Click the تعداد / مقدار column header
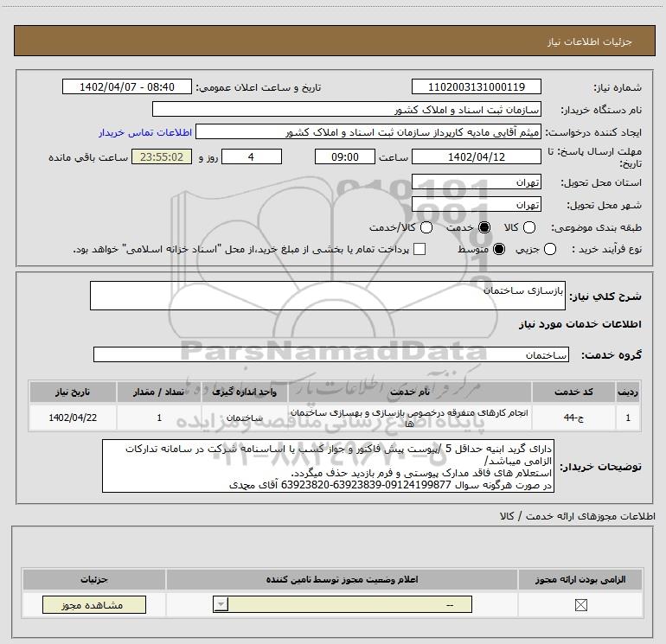 point(159,392)
